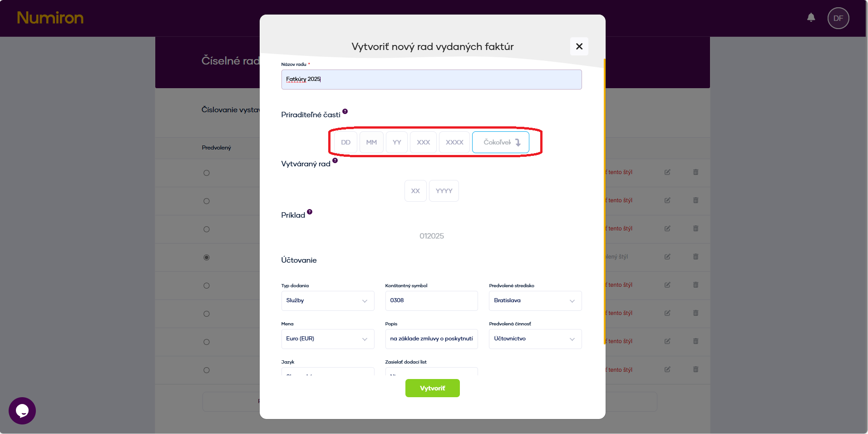The image size is (868, 434).
Task: Click help icon beside Príklad
Action: pos(310,212)
